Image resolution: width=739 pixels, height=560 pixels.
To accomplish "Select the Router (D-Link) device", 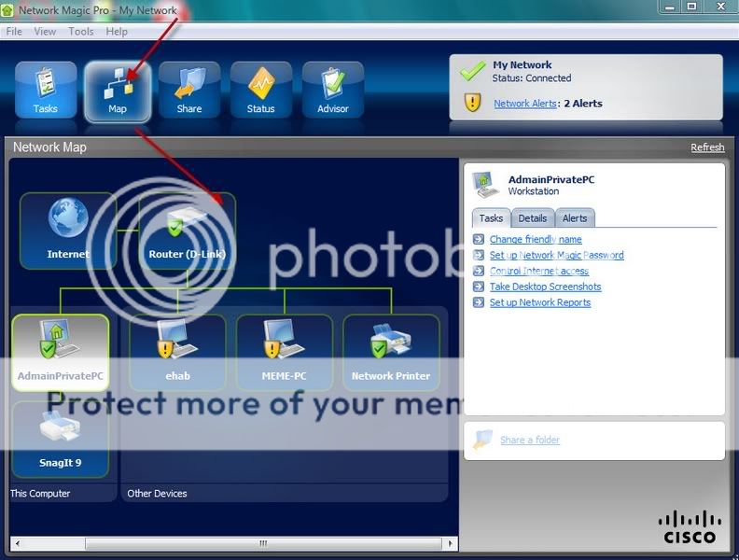I will 187,230.
